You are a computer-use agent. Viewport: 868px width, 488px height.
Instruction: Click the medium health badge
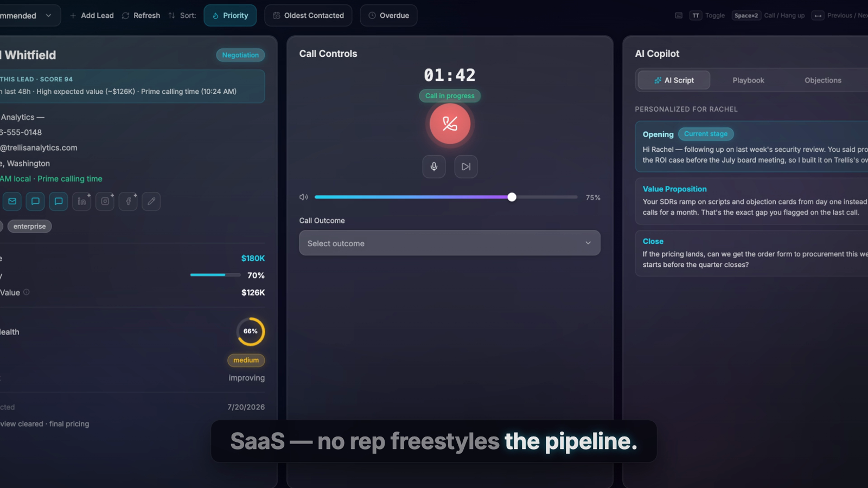(x=246, y=360)
